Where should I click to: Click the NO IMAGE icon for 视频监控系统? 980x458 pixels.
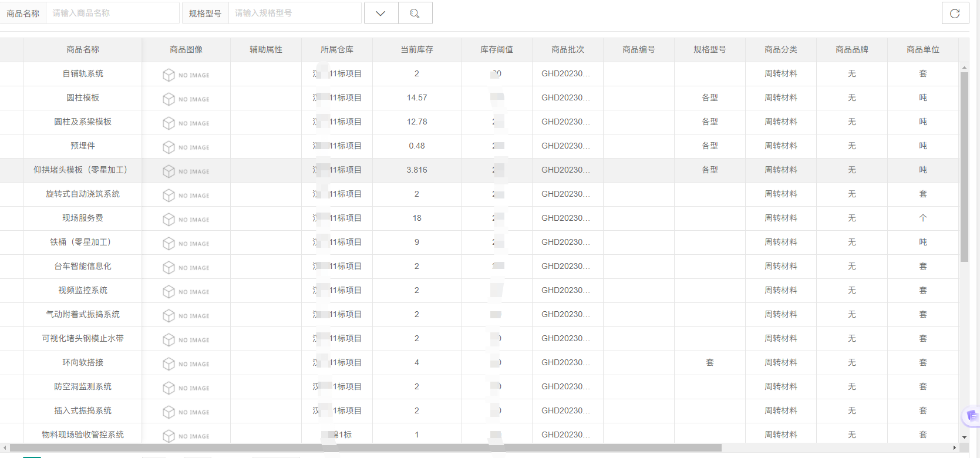(x=186, y=291)
